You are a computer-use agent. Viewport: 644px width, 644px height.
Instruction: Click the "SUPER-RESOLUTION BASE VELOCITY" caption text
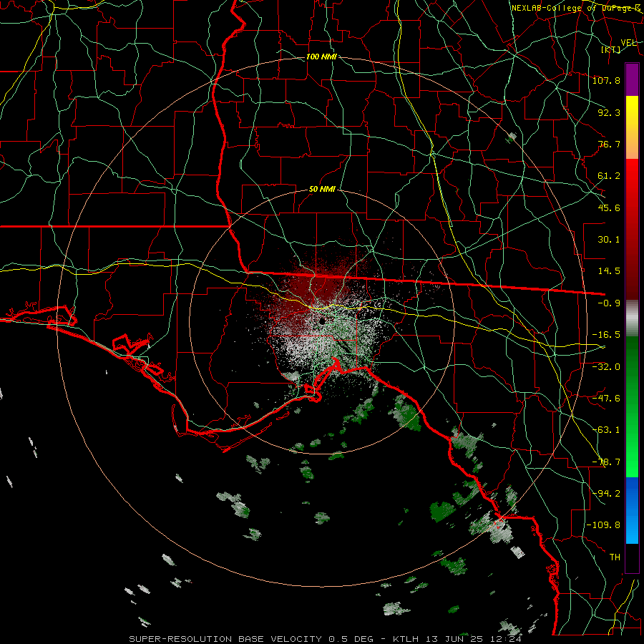click(227, 639)
